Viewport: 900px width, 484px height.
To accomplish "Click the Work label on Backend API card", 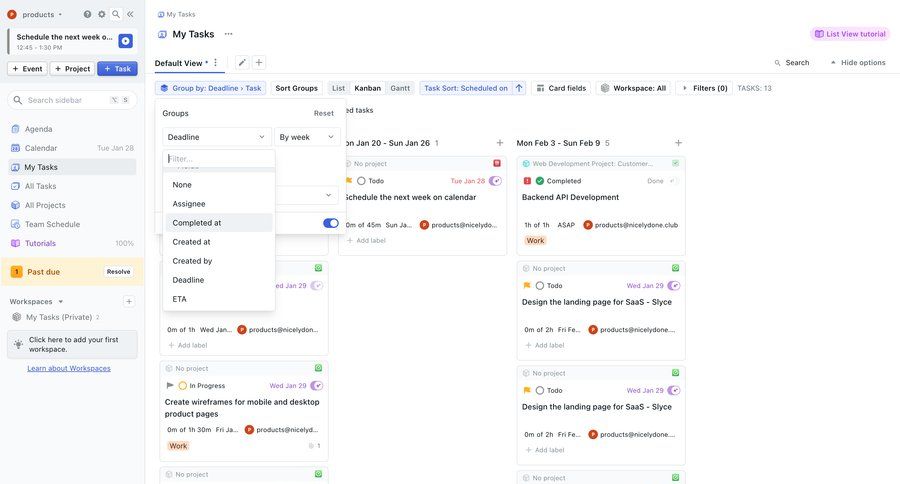I will click(x=535, y=241).
